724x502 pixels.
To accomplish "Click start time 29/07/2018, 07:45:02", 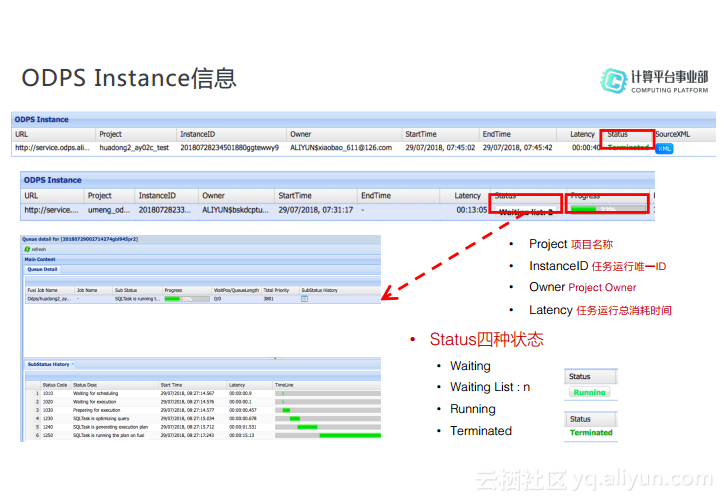I will (440, 148).
